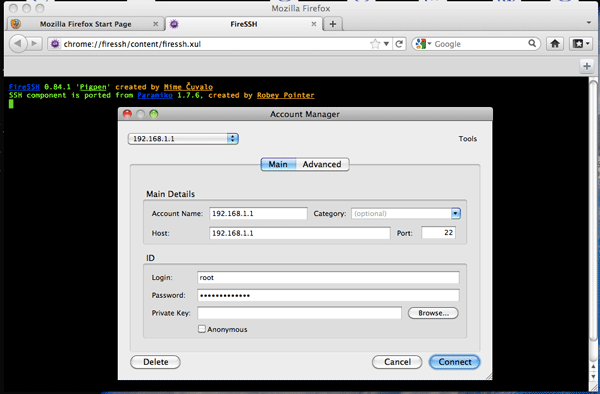Open the Google search engine selector icon
The height and width of the screenshot is (394, 600).
[423, 44]
